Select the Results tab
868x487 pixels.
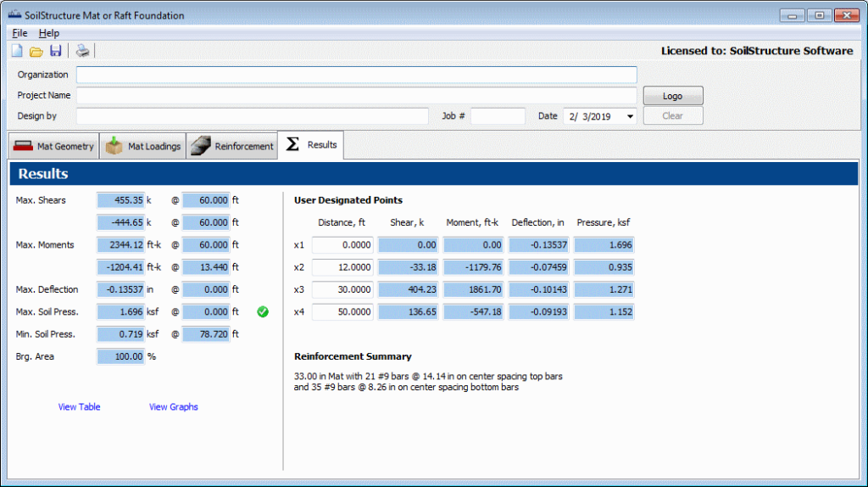[311, 144]
